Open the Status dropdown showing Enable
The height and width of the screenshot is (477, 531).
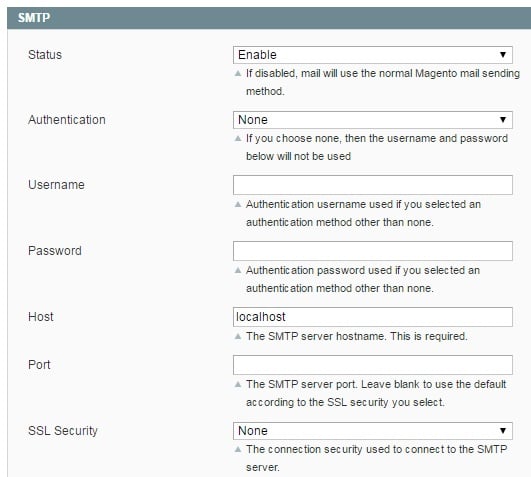click(373, 55)
